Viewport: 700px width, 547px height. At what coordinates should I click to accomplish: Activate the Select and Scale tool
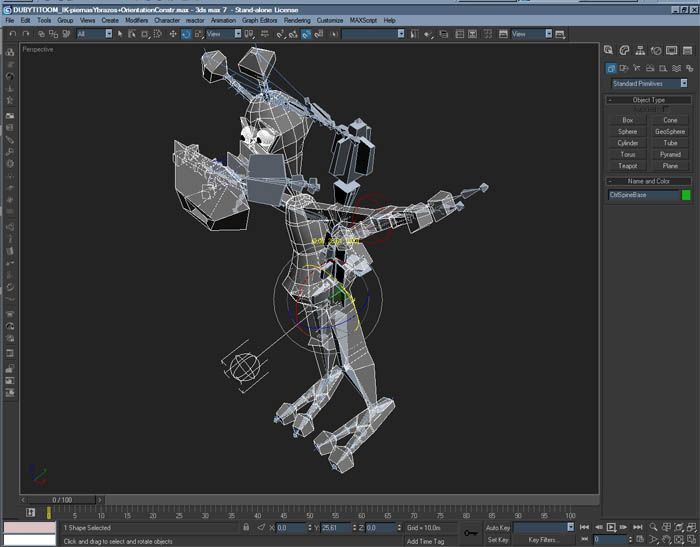tap(199, 33)
